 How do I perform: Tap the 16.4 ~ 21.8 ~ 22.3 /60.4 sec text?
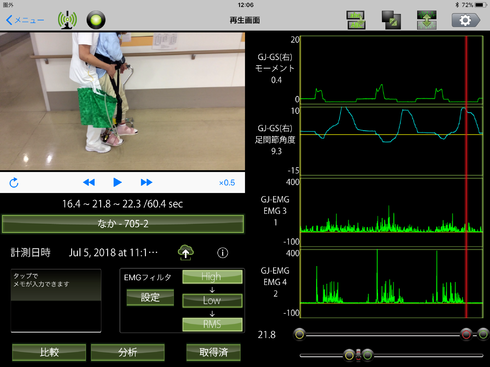(122, 204)
